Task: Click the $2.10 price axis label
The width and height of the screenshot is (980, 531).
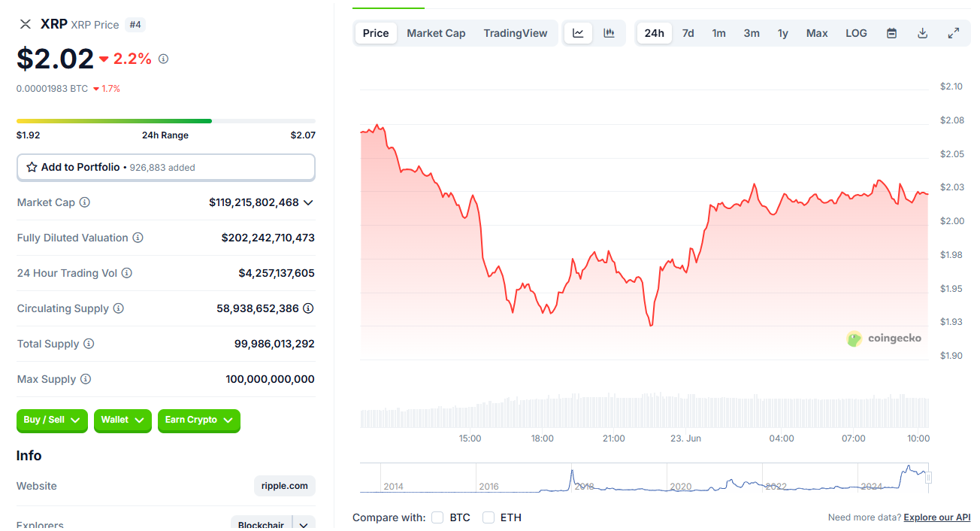Action: [951, 86]
